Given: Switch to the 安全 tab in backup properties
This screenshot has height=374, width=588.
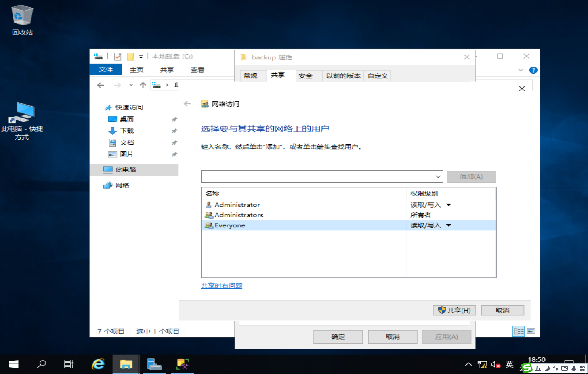Looking at the screenshot, I should [x=308, y=76].
